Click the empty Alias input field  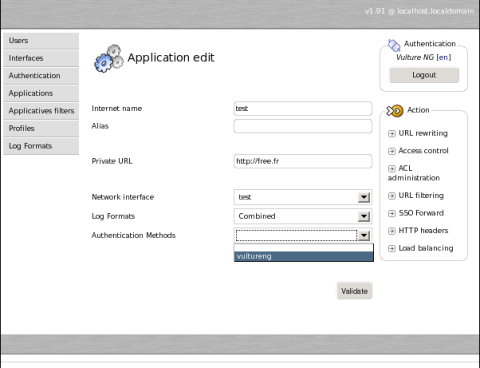[303, 126]
